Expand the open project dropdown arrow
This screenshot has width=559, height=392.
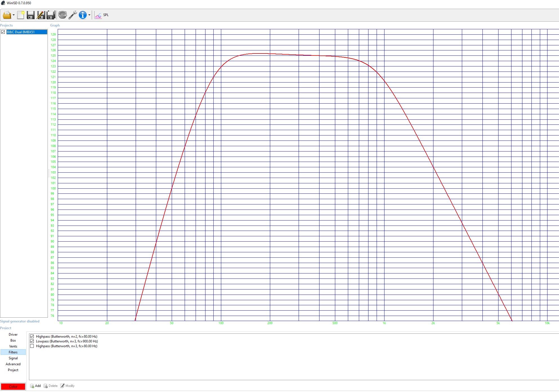pos(14,15)
